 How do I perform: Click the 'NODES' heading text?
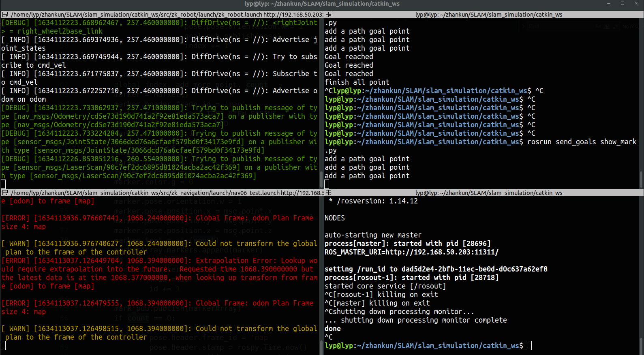(335, 218)
